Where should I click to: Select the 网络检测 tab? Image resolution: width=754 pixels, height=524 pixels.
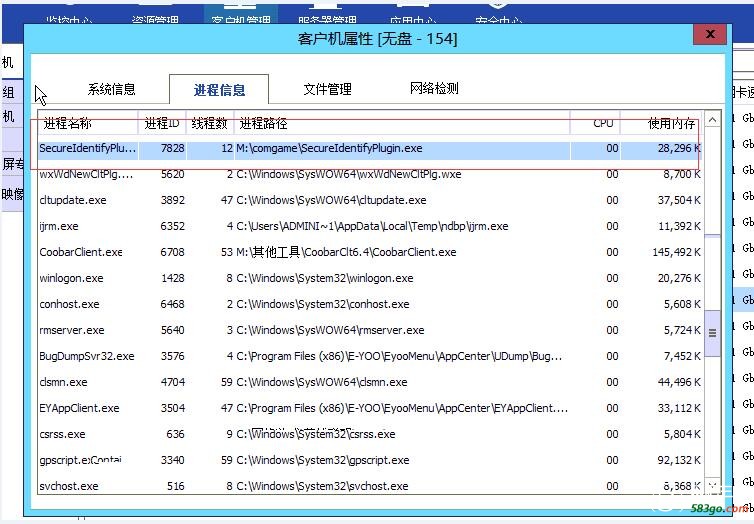click(x=434, y=88)
